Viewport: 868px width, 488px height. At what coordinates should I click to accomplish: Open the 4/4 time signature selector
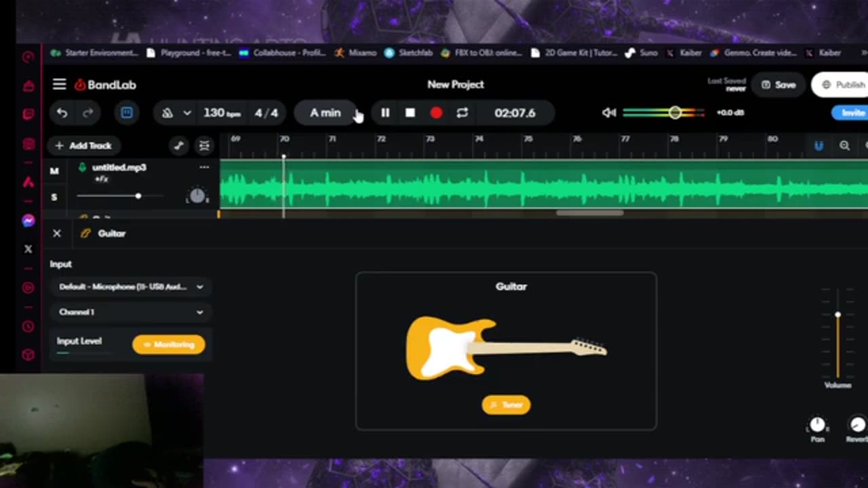pyautogui.click(x=267, y=113)
